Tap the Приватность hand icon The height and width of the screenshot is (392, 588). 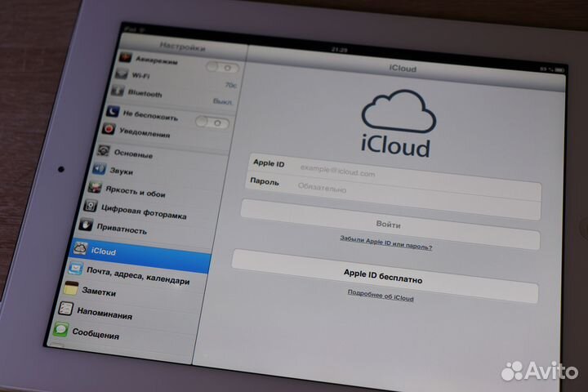click(x=86, y=225)
